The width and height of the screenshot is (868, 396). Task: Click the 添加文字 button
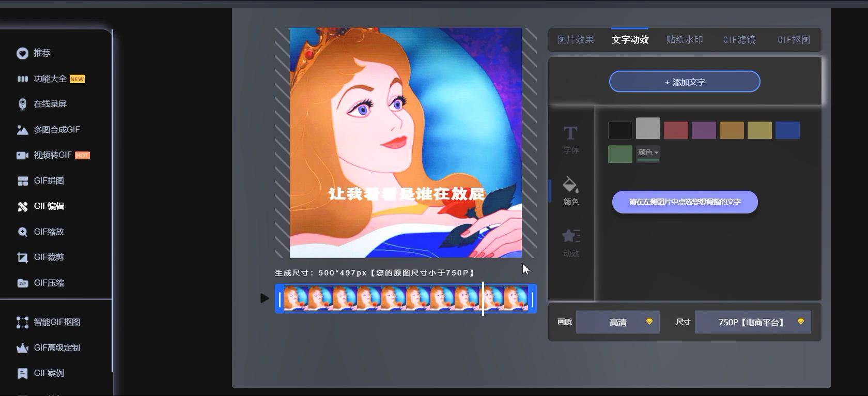(685, 82)
